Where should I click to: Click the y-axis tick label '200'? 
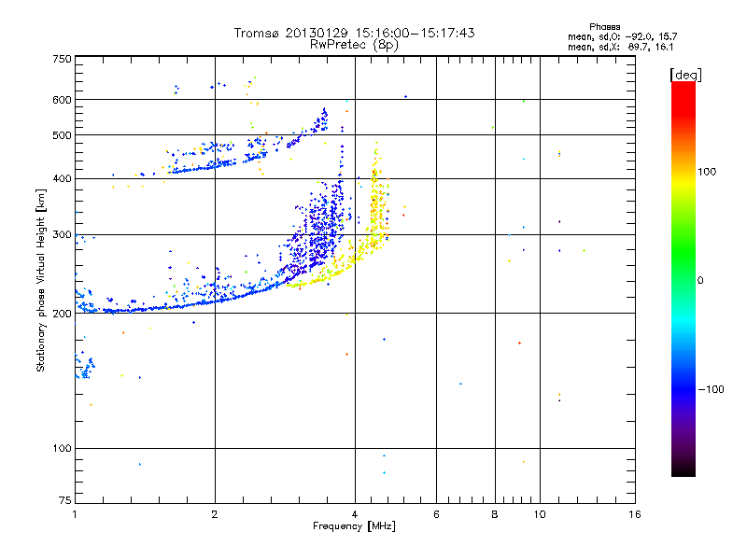click(62, 314)
